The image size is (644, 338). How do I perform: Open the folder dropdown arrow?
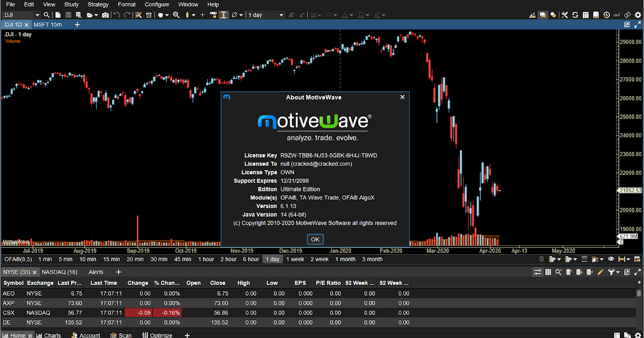point(96,15)
